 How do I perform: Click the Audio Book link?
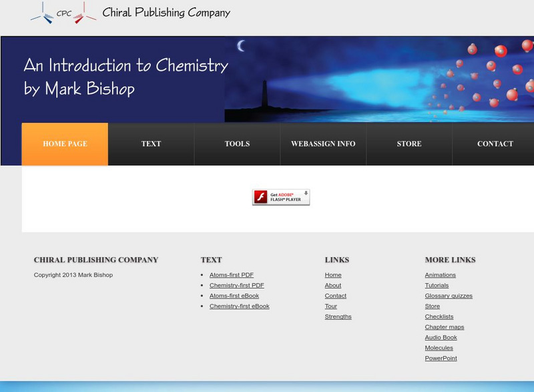(441, 337)
